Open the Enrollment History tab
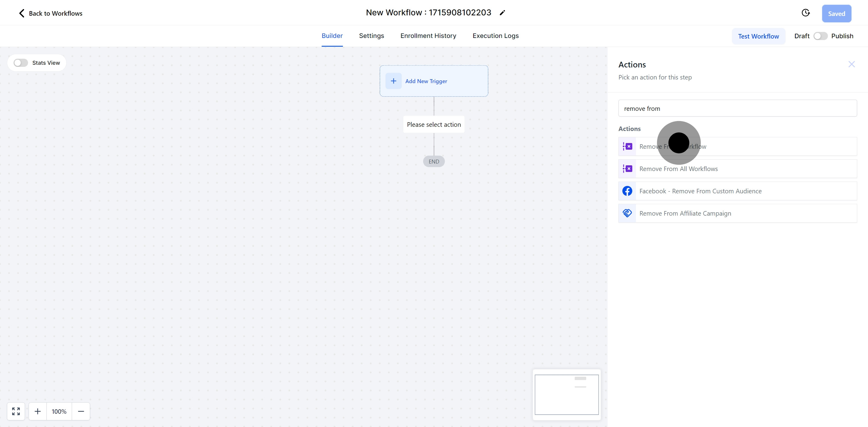868x427 pixels. tap(428, 36)
